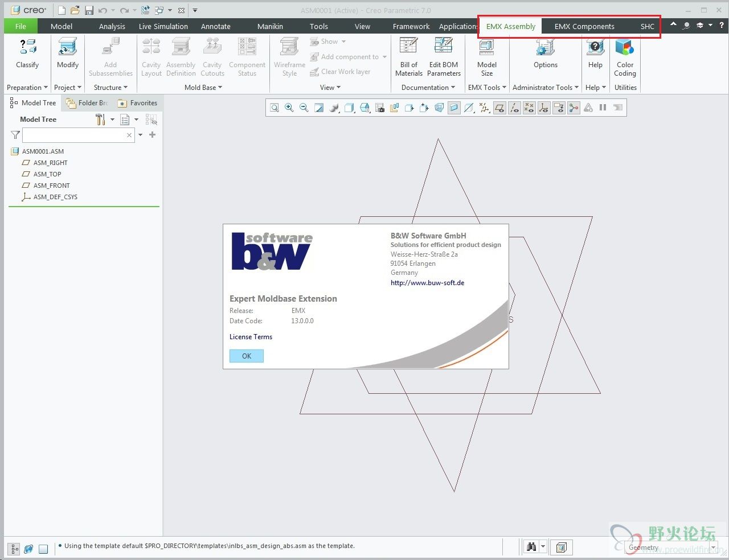Click the View Manager camera icon
This screenshot has width=729, height=560.
[380, 108]
